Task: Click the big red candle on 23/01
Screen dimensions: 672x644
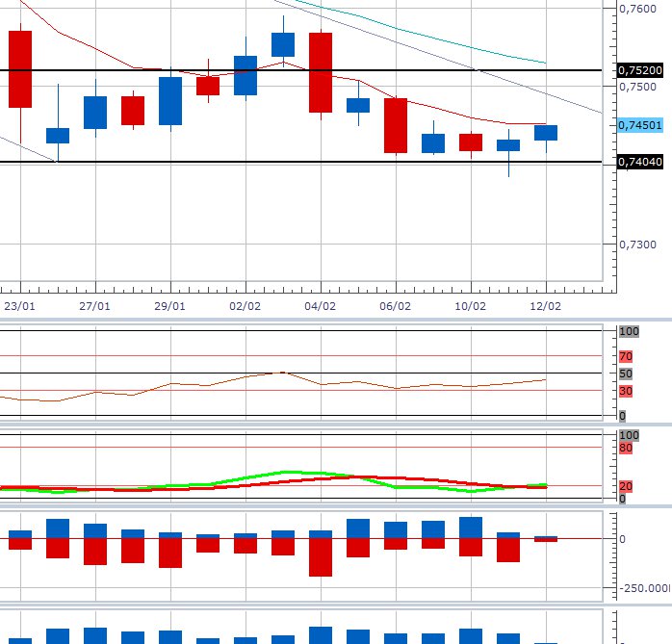Action: [x=20, y=69]
